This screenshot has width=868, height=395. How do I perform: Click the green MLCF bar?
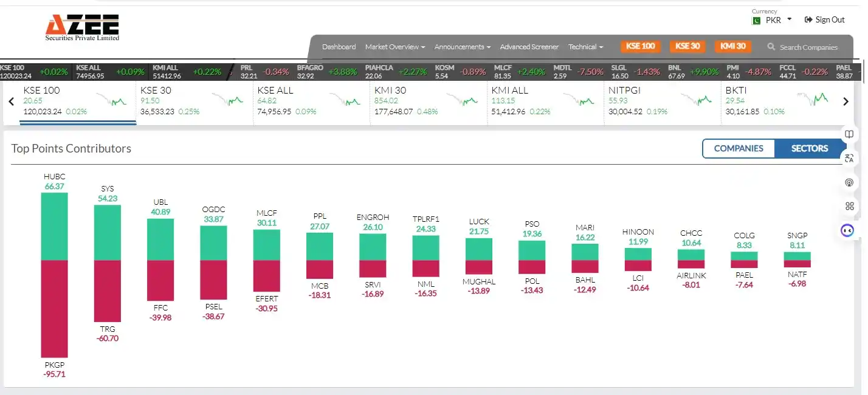point(267,245)
